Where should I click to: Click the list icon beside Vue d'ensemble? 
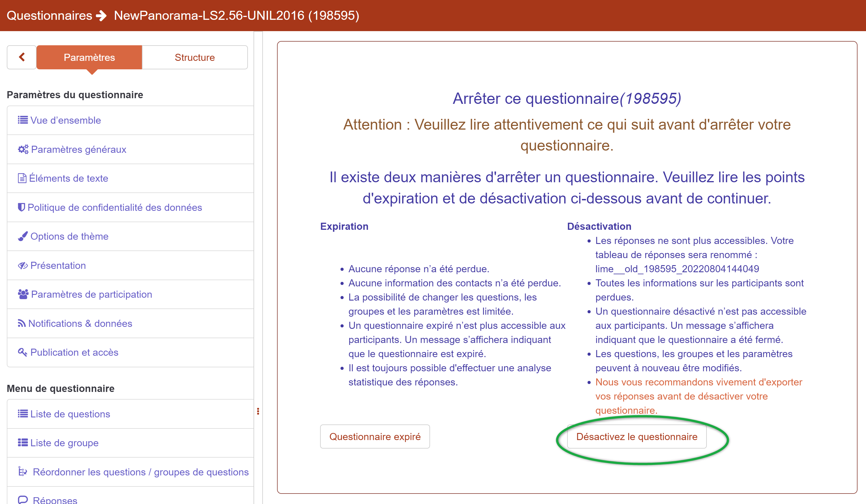23,120
